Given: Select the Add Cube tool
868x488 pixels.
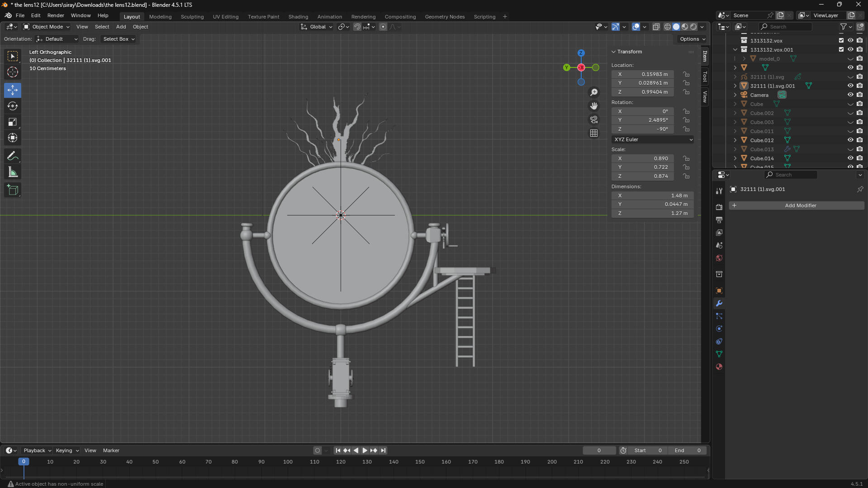Looking at the screenshot, I should 12,190.
